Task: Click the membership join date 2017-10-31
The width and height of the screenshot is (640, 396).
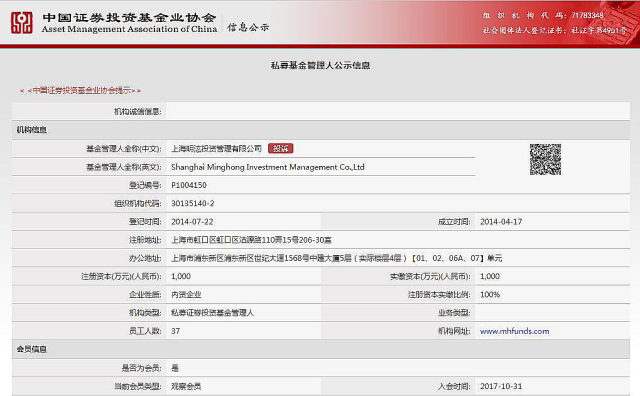Action: tap(501, 386)
